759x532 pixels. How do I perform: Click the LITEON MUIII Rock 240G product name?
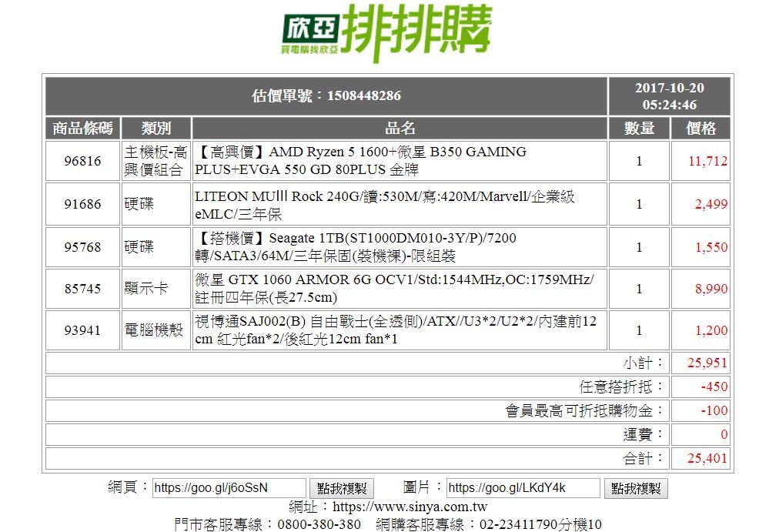(x=385, y=206)
